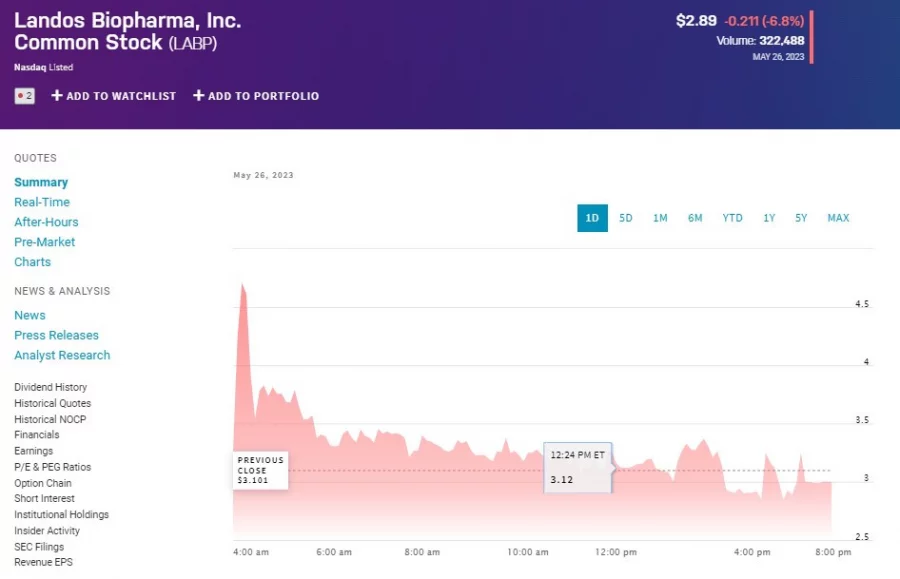Screen dimensions: 900x579
Task: Click the 12:24 PM ET chart tooltip
Action: pos(578,467)
